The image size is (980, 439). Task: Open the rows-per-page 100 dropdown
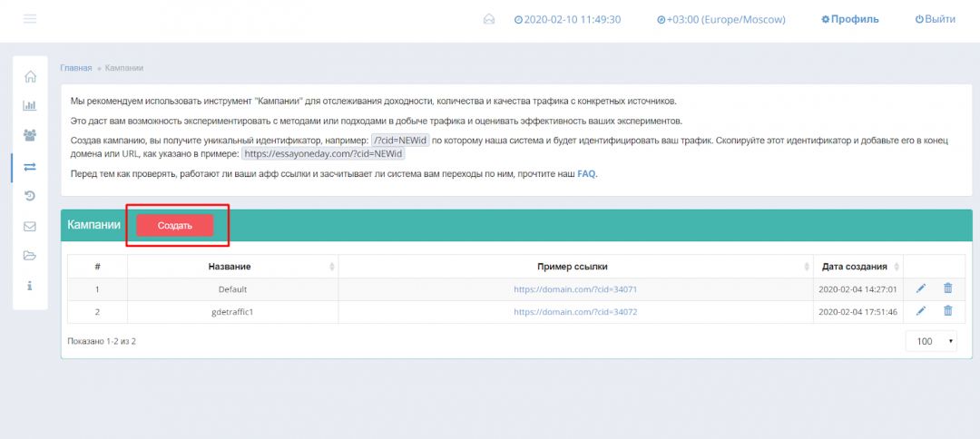pyautogui.click(x=931, y=341)
